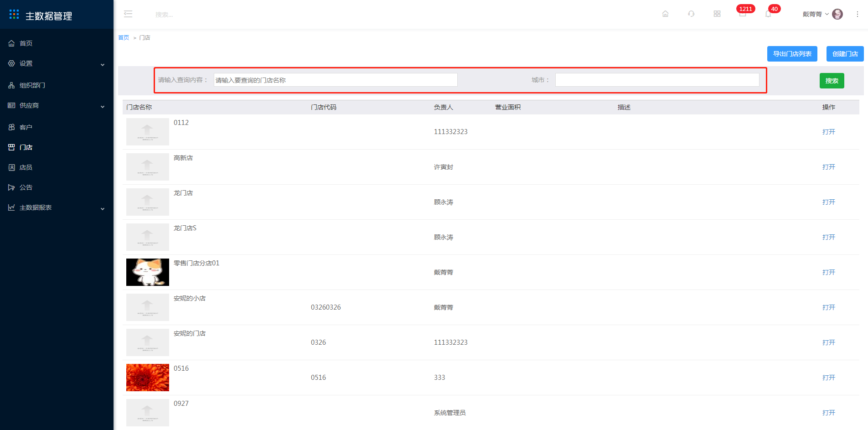This screenshot has height=430, width=868.
Task: Click placeholder thumbnail of 高新店
Action: pyautogui.click(x=148, y=167)
